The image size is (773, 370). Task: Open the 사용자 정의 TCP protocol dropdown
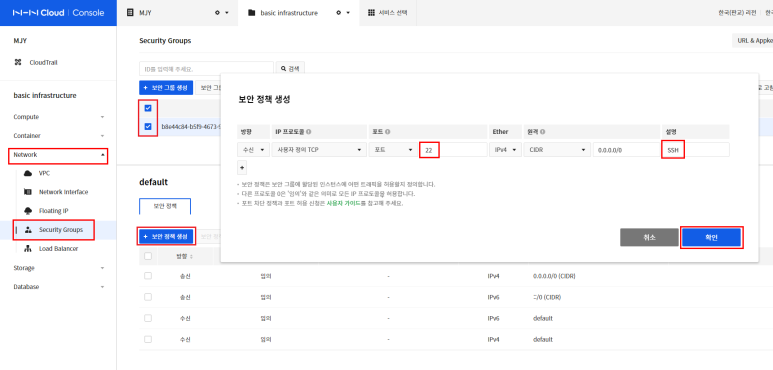coord(319,150)
